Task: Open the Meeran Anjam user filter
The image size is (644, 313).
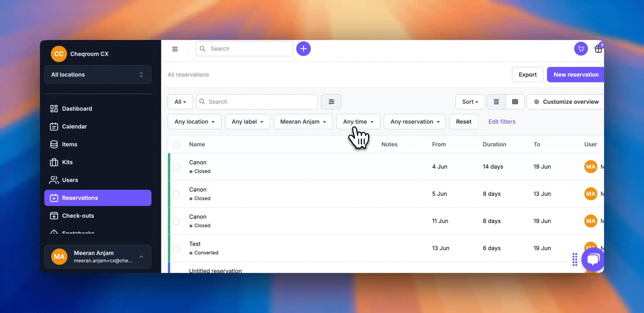Action: pos(303,122)
